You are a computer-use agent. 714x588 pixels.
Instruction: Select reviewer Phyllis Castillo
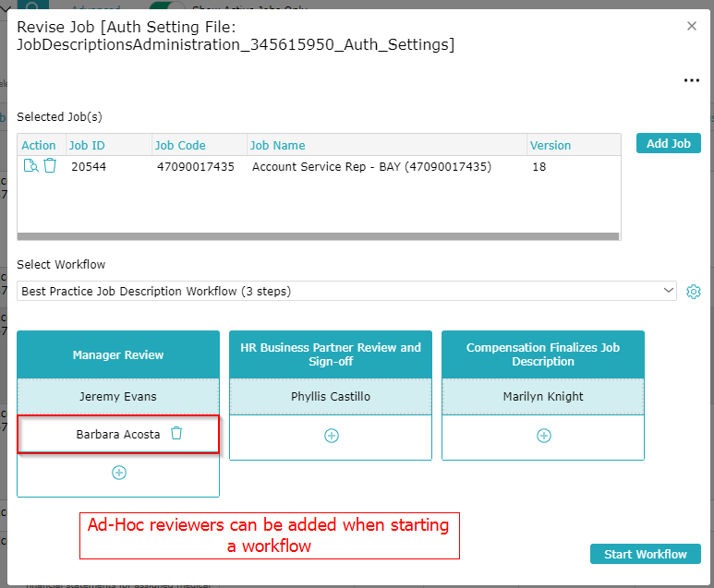pyautogui.click(x=331, y=397)
